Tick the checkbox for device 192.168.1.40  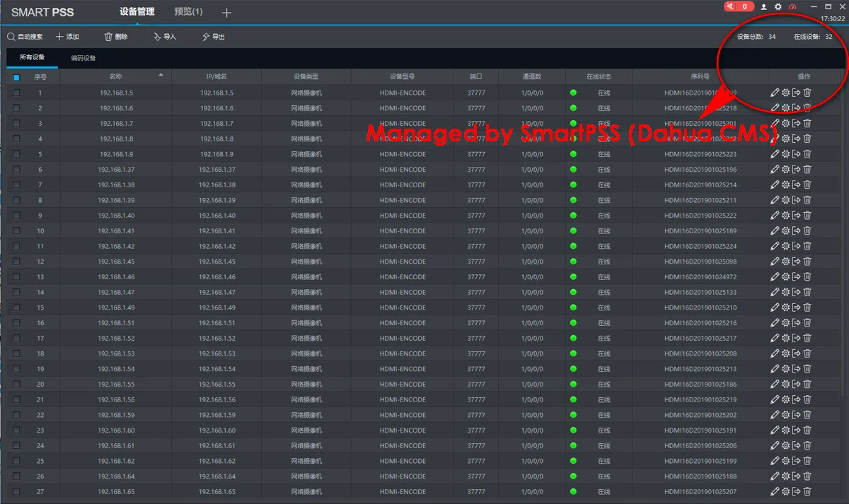(16, 216)
